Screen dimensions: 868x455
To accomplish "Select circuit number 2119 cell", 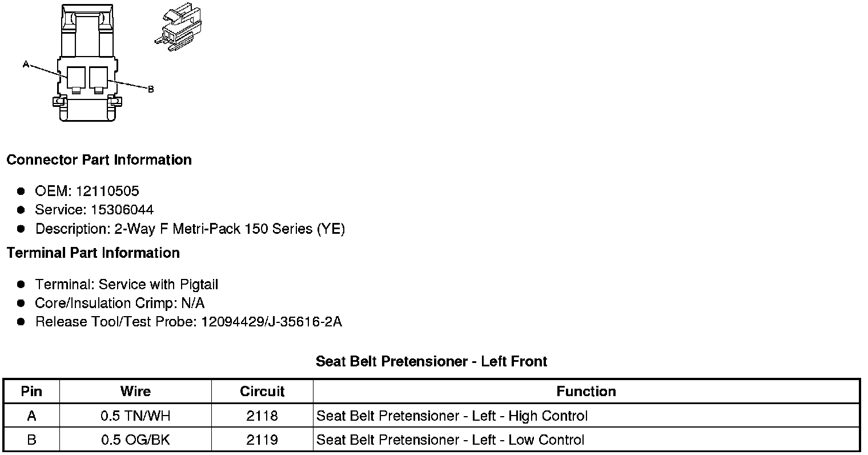I will [262, 440].
